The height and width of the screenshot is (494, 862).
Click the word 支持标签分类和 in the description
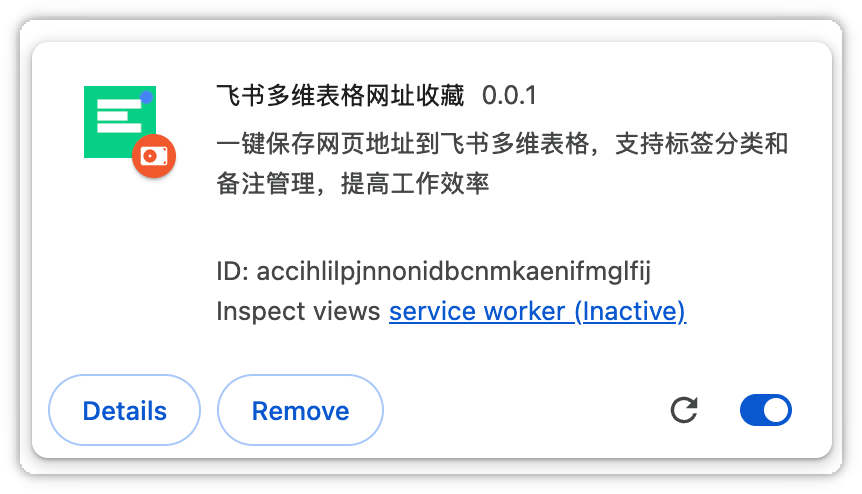point(702,143)
